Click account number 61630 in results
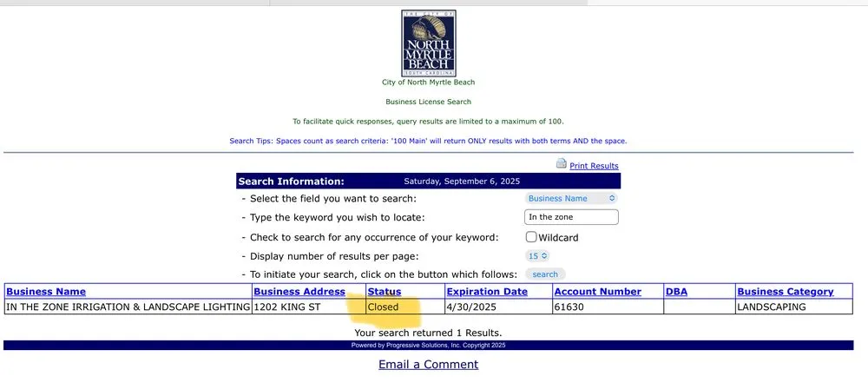Viewport: 868px width, 383px height. point(569,307)
